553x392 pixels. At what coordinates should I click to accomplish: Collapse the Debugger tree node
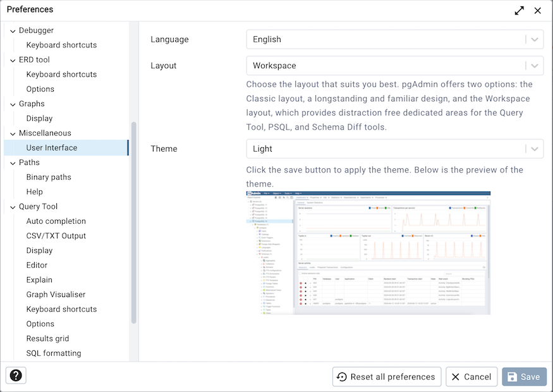(13, 30)
